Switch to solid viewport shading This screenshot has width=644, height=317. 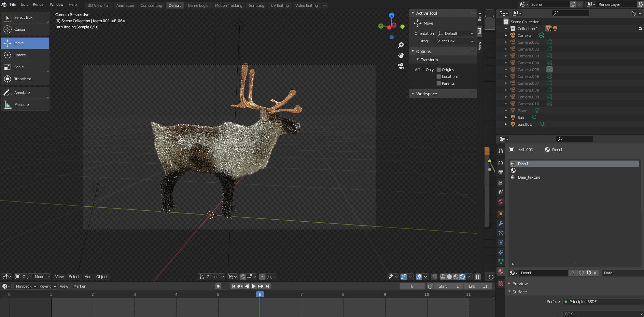pos(449,277)
